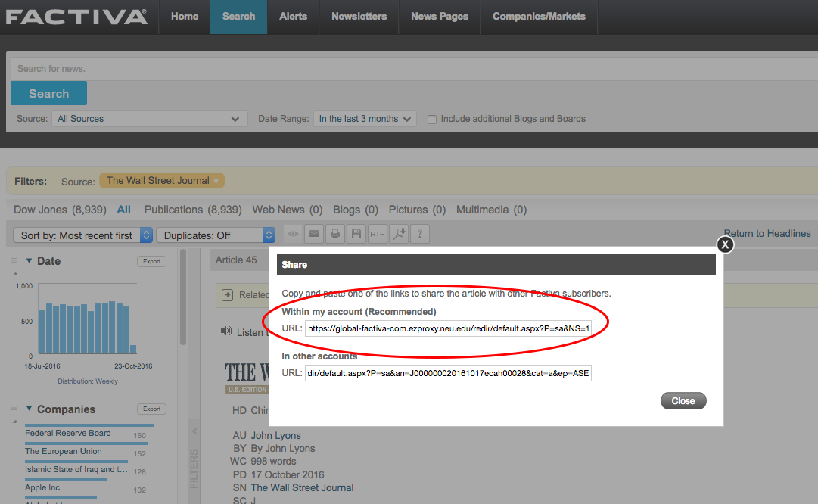
Task: Click the blue Search button
Action: point(49,93)
